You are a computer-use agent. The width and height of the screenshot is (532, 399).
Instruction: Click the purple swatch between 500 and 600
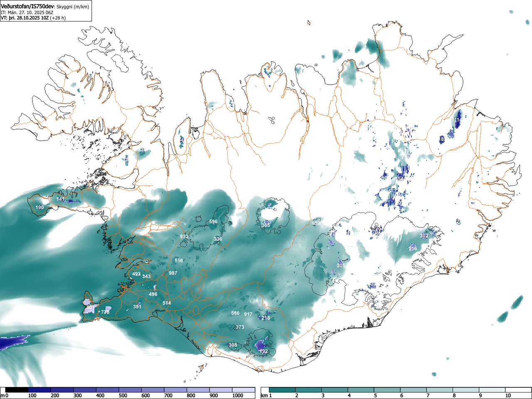[131, 390]
